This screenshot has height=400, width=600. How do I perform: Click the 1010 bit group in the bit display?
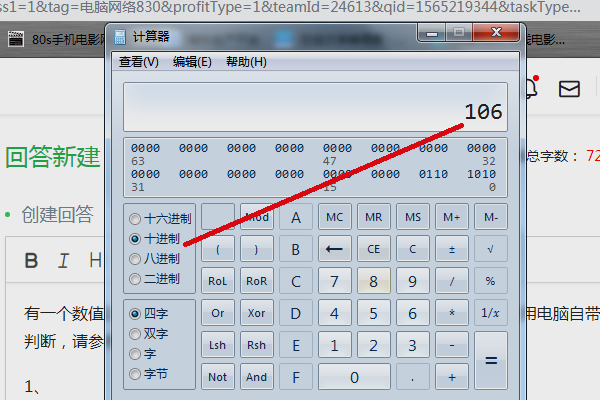click(481, 174)
